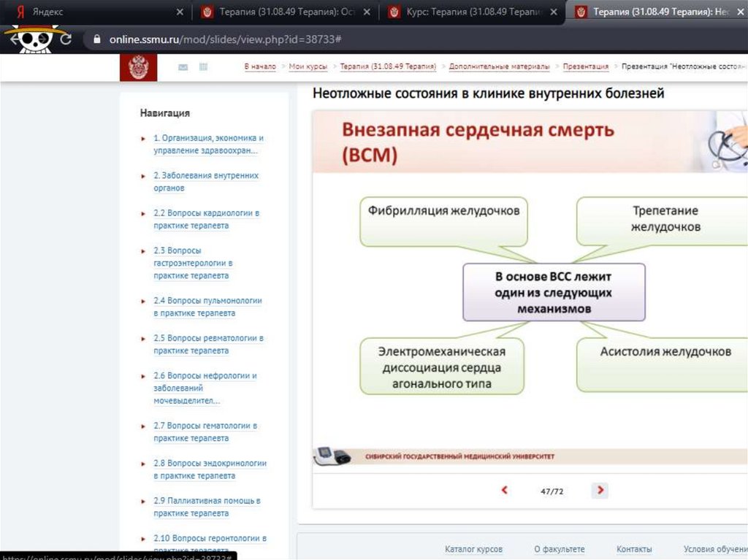Screen dimensions: 748x560
Task: Switch to 'Терапия (31.08.49 Терапия): Ос' tab
Action: point(286,12)
